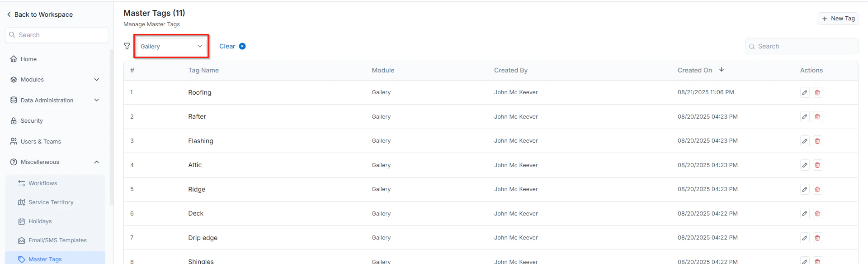Go Back to Workspace

pyautogui.click(x=40, y=14)
